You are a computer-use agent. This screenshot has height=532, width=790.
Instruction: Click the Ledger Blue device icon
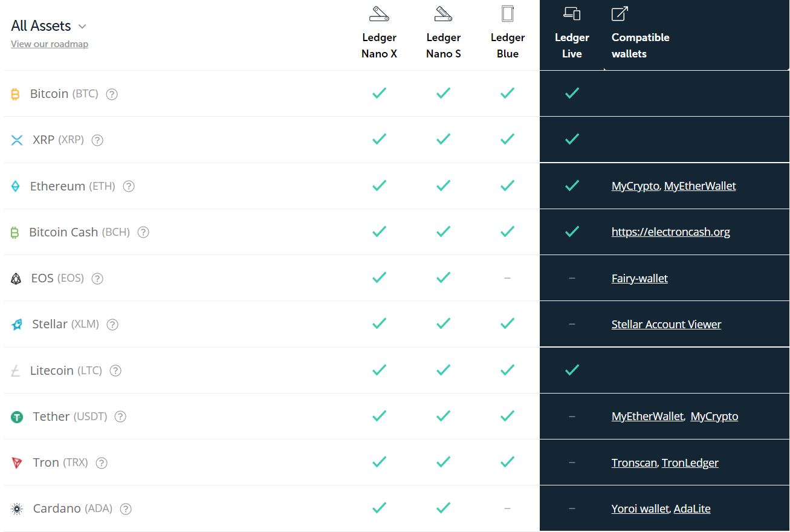(x=507, y=14)
